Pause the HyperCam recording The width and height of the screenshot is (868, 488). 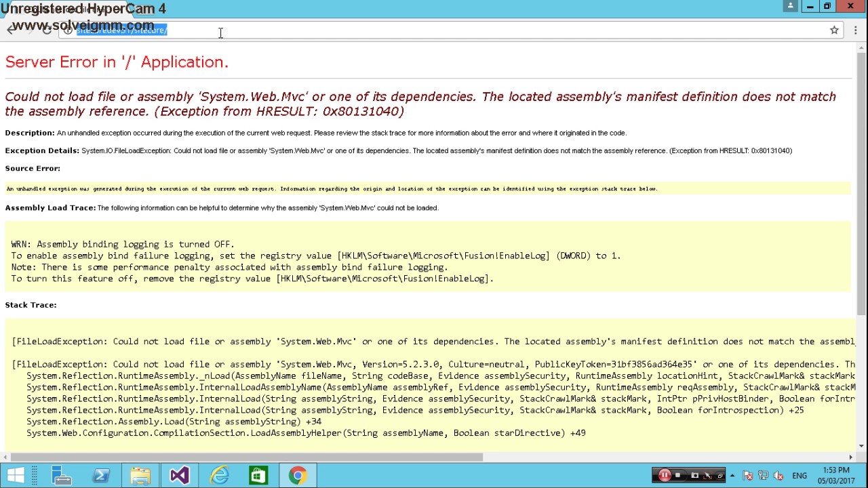click(665, 475)
